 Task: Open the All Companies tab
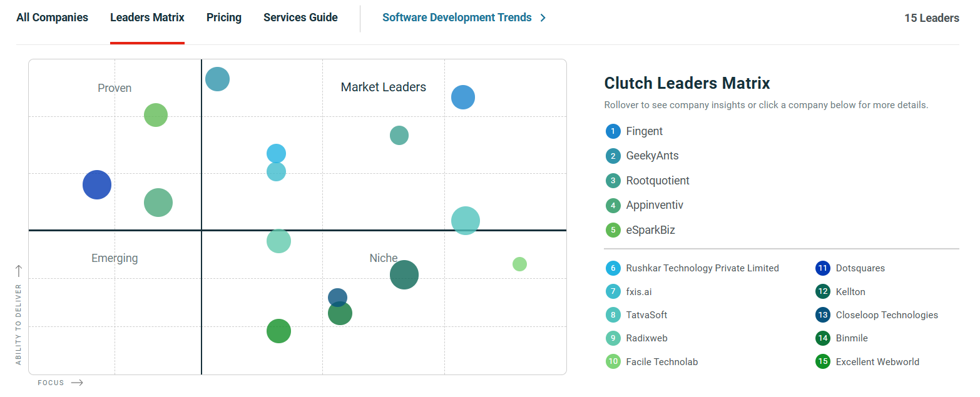click(x=52, y=18)
